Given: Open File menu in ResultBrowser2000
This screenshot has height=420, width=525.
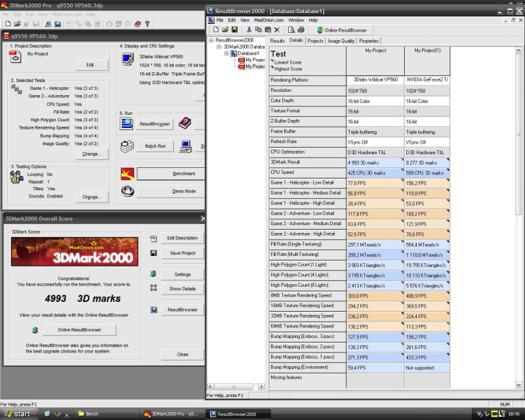Looking at the screenshot, I should tap(220, 20).
